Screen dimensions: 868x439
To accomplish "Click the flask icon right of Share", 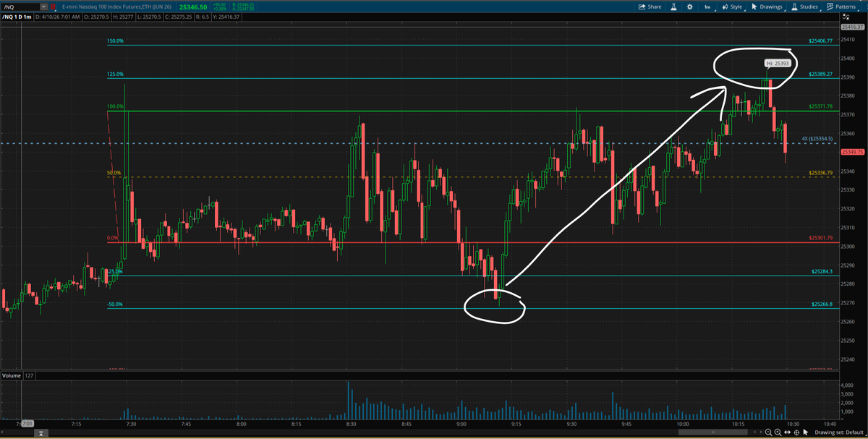I will pyautogui.click(x=674, y=7).
